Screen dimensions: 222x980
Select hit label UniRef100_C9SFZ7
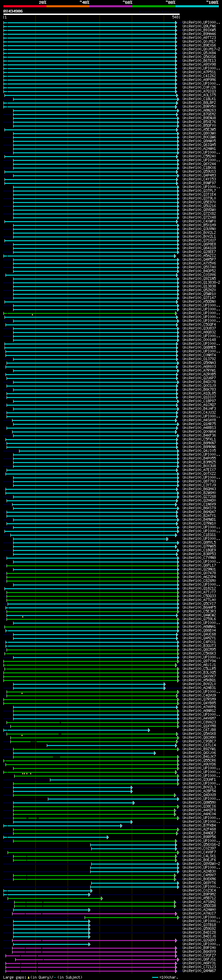pyautogui.click(x=199, y=956)
